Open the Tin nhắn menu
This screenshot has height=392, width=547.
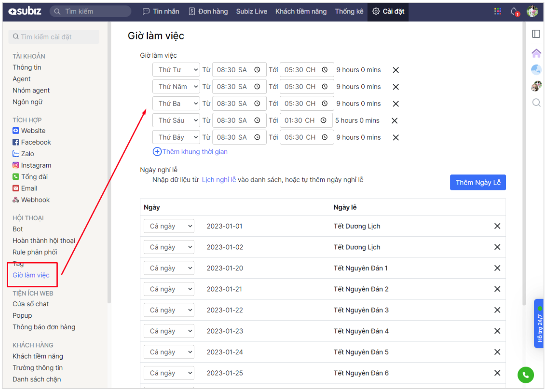(x=161, y=11)
